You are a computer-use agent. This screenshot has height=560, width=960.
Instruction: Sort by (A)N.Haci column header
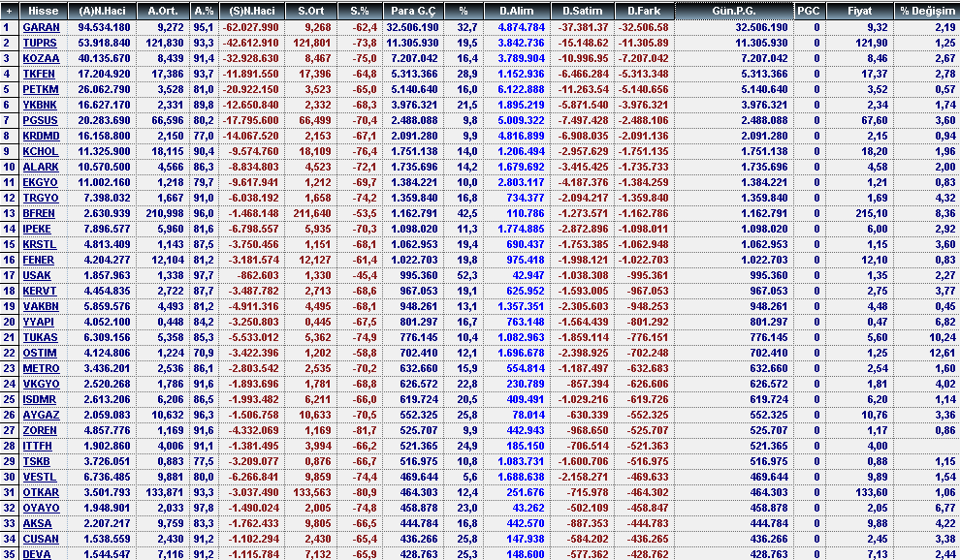[102, 11]
